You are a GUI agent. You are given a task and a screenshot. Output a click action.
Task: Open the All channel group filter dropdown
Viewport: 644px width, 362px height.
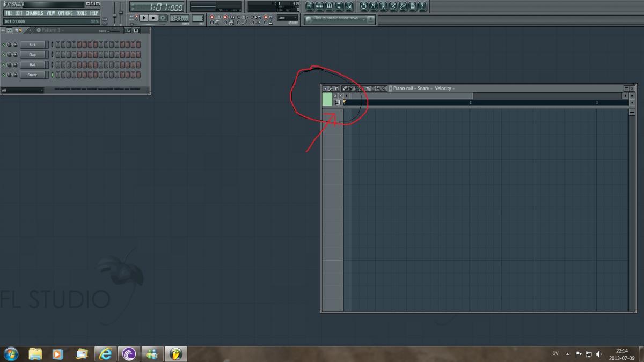[x=22, y=90]
